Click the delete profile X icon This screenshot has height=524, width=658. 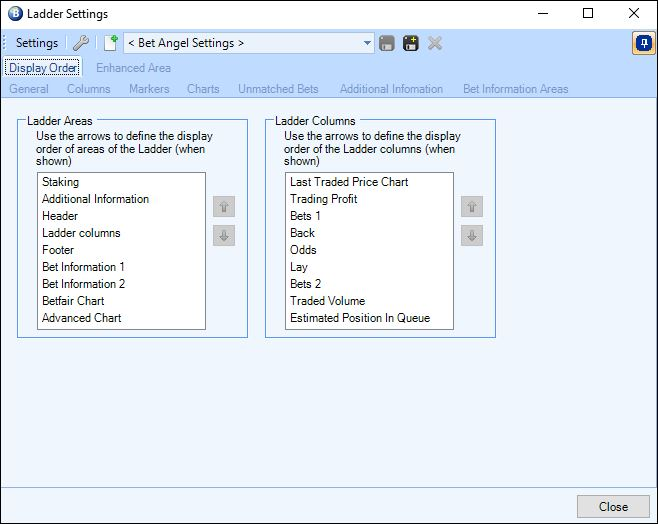(x=435, y=43)
